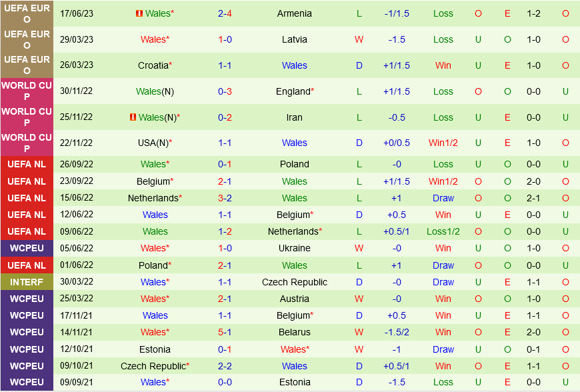Open the Austria team link
Image resolution: width=580 pixels, height=392 pixels.
pos(294,299)
